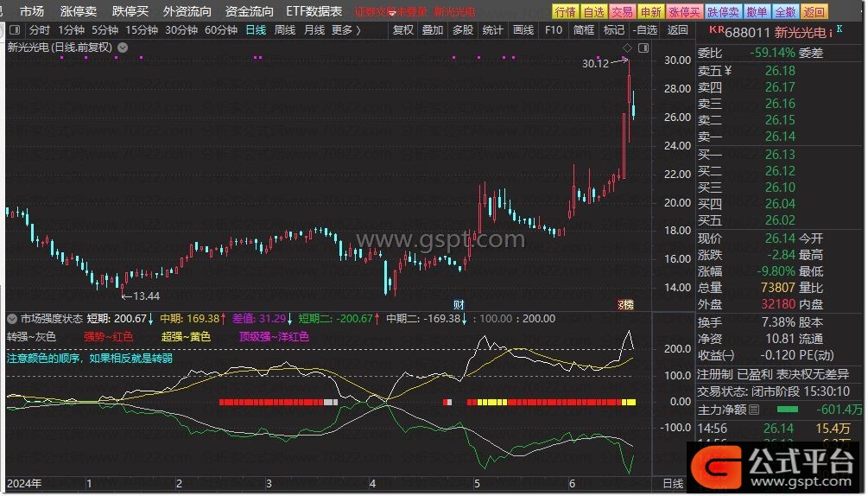Click the blue 全撤 button
The image size is (868, 496).
[x=785, y=11]
